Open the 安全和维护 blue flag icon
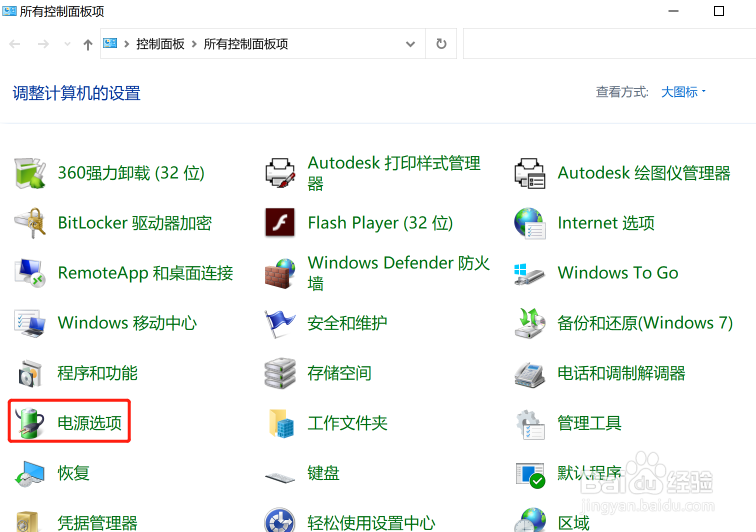The image size is (756, 532). pyautogui.click(x=280, y=323)
